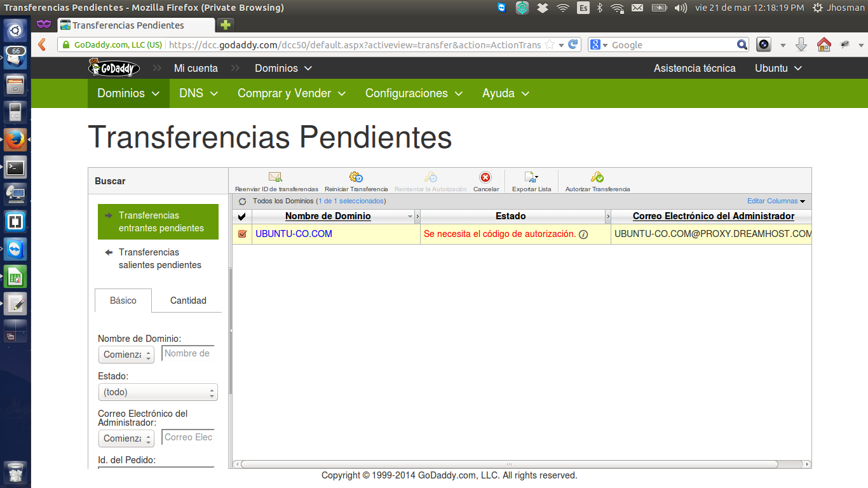Click the Reiniciar Transferencia icon
The image size is (868, 488).
(356, 178)
